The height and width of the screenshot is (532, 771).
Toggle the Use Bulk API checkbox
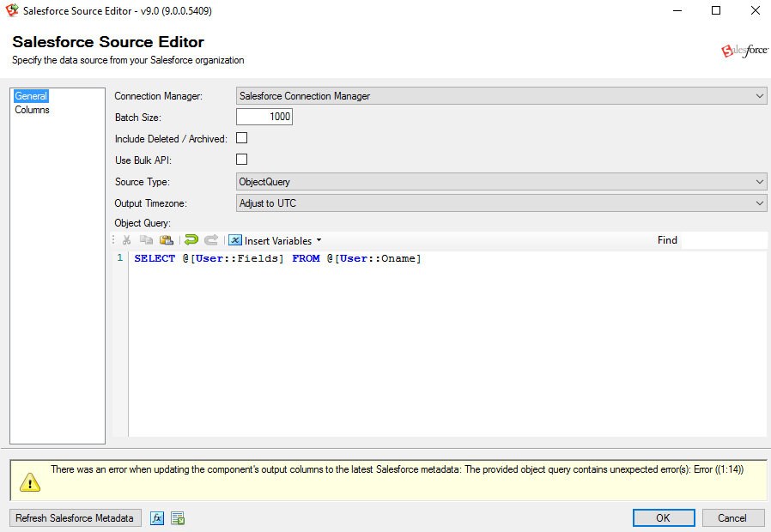click(x=242, y=160)
